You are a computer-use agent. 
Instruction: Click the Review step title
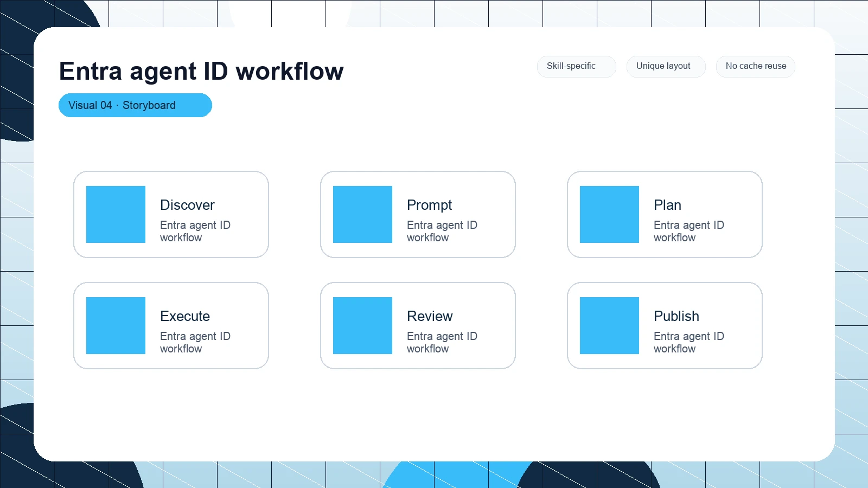pos(430,316)
